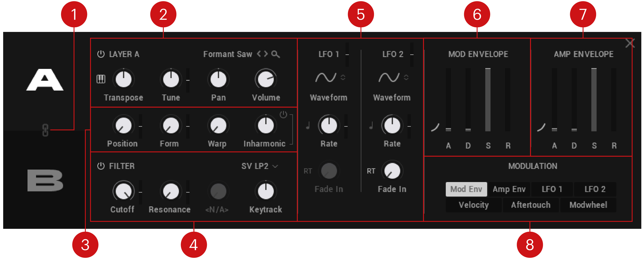Toggle the Inharmonic power switch

pos(283,115)
